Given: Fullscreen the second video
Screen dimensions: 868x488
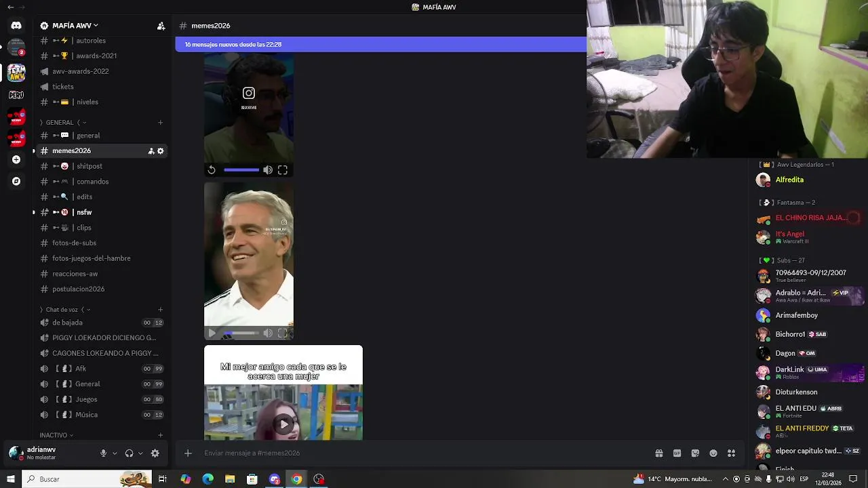Looking at the screenshot, I should 283,333.
